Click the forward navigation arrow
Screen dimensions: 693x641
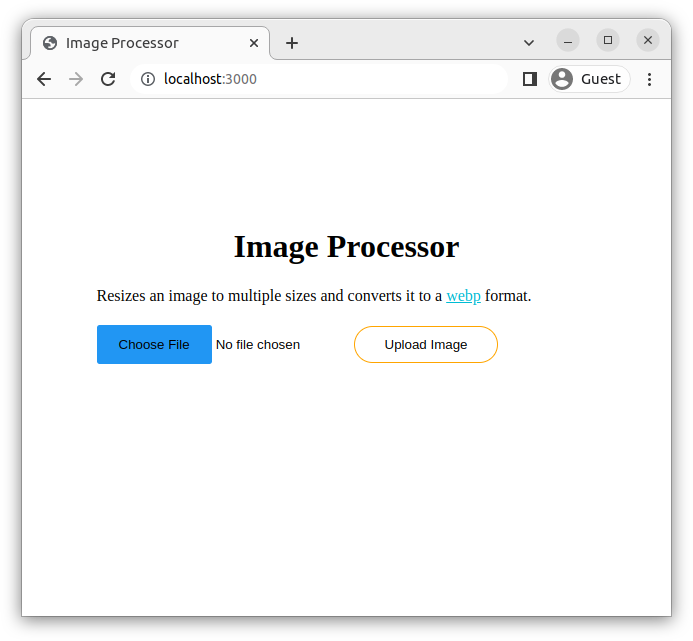[x=76, y=79]
